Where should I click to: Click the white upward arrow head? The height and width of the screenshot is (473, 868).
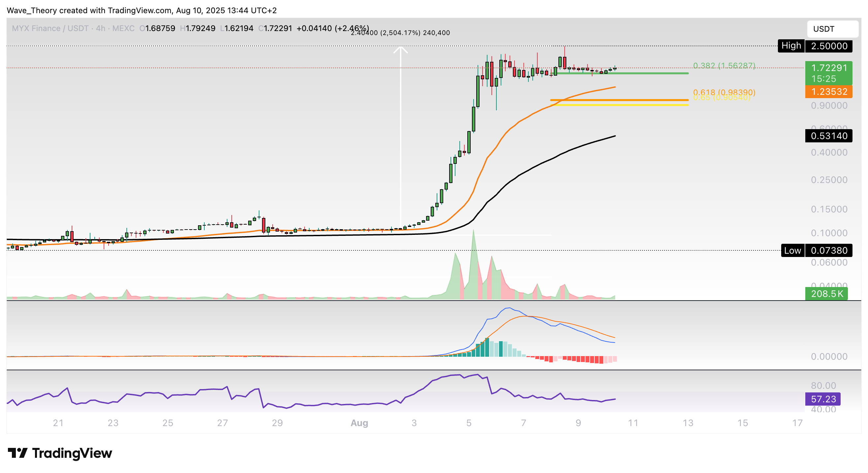pos(400,50)
